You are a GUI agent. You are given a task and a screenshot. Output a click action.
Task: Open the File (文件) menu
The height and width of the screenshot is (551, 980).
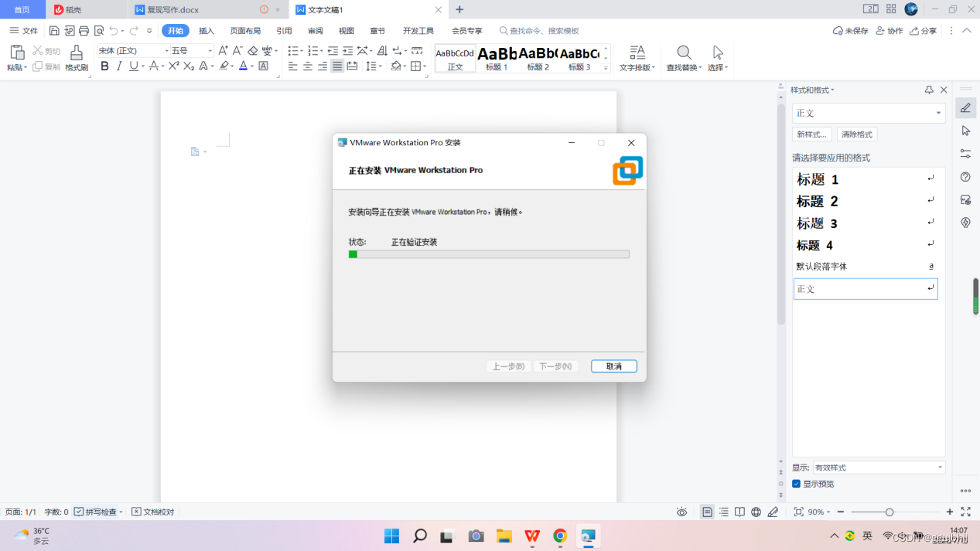[23, 31]
